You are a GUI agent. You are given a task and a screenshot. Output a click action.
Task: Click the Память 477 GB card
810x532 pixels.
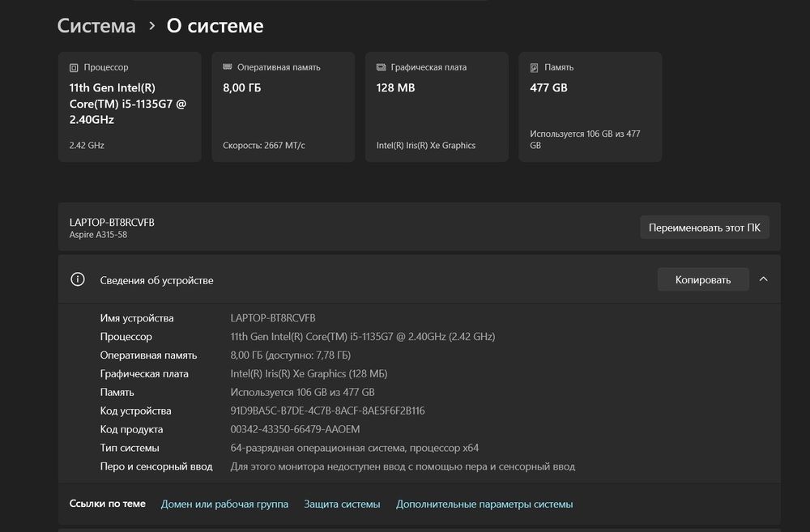pyautogui.click(x=590, y=107)
